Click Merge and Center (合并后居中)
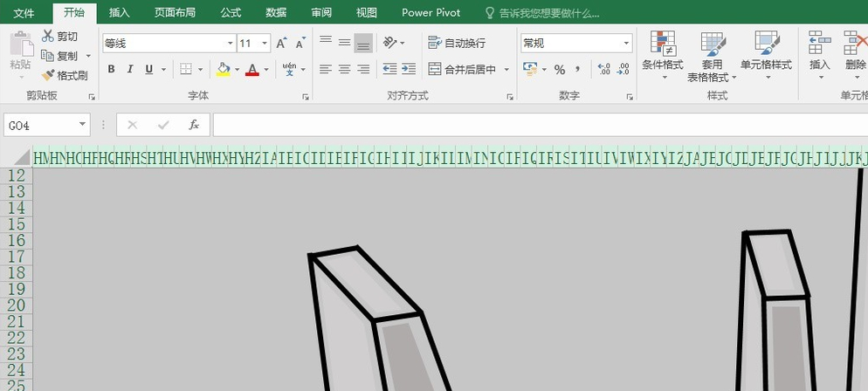Viewport: 868px width, 391px height. point(462,69)
